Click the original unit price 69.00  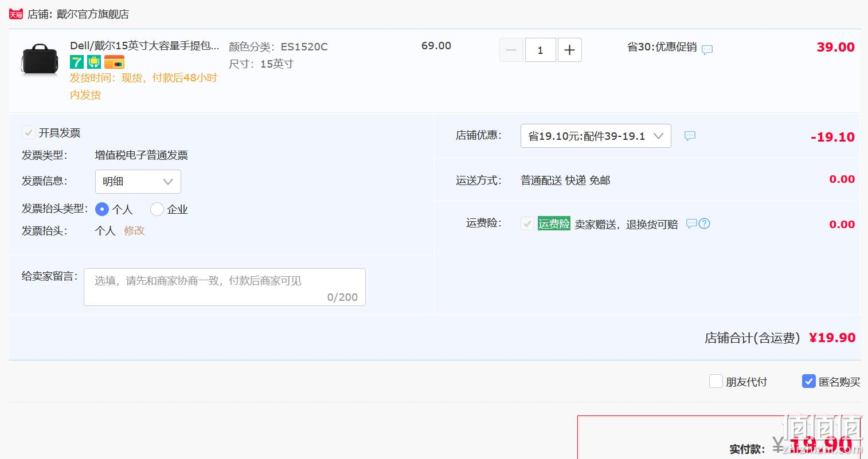pyautogui.click(x=436, y=46)
